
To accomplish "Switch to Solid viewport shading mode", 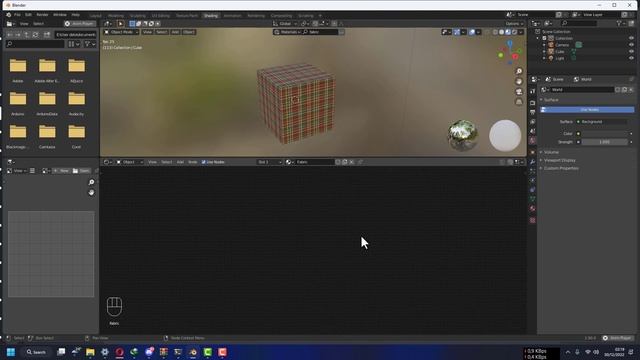I will [502, 32].
